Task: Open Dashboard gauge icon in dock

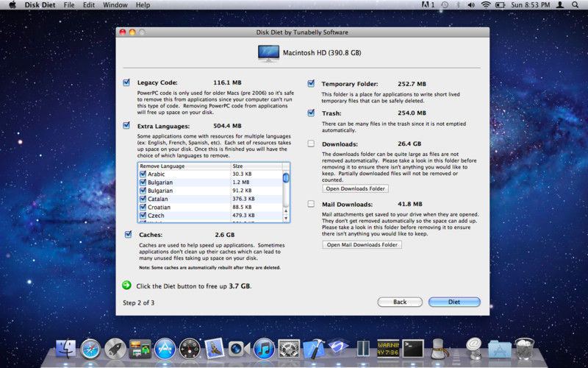Action: (x=190, y=349)
